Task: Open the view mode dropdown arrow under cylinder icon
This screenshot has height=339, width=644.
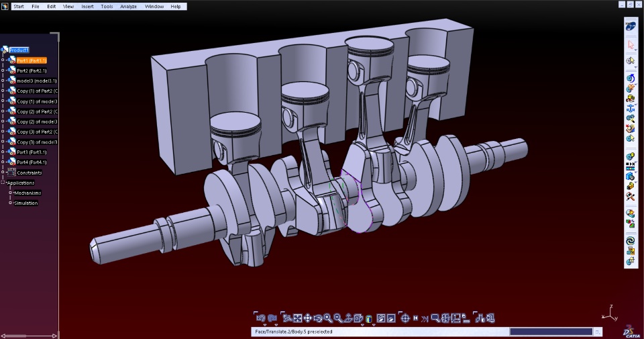Action: coord(374,325)
